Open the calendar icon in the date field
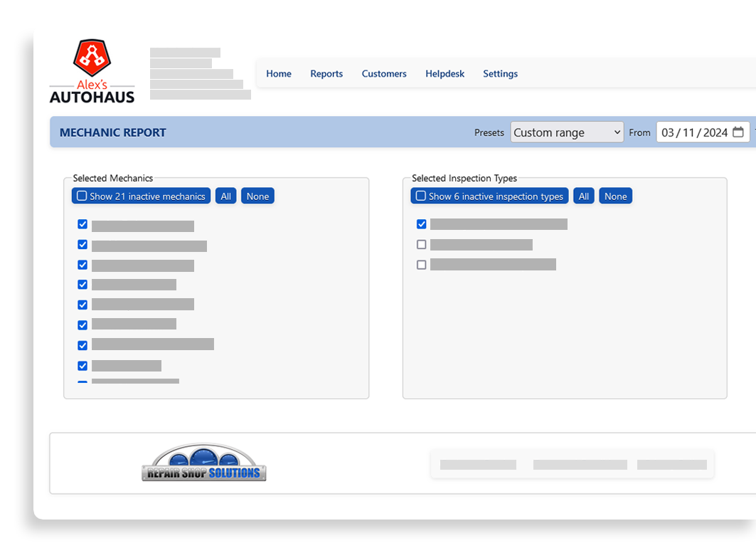 738,132
